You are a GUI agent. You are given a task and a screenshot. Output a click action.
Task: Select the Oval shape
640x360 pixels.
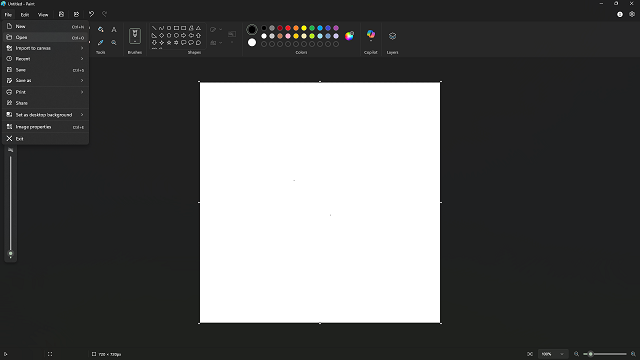[169, 28]
